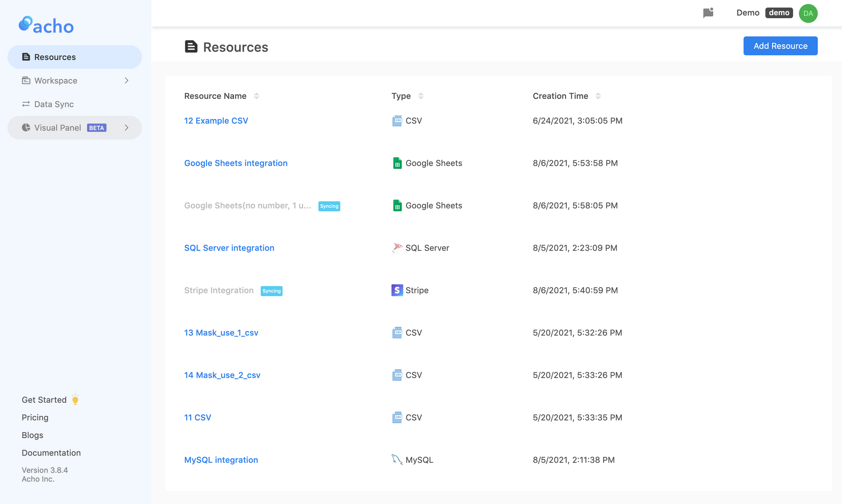
Task: Open the Documentation link
Action: (51, 453)
